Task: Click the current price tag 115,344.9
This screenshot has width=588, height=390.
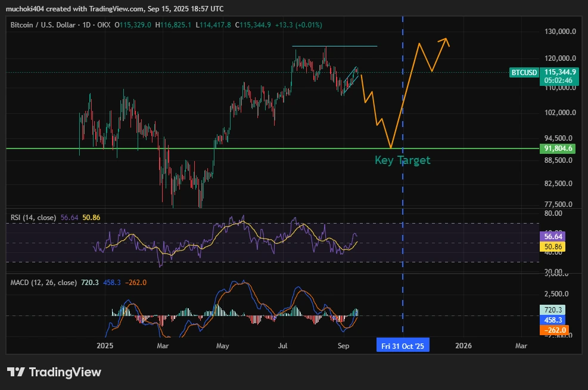Action: point(560,72)
